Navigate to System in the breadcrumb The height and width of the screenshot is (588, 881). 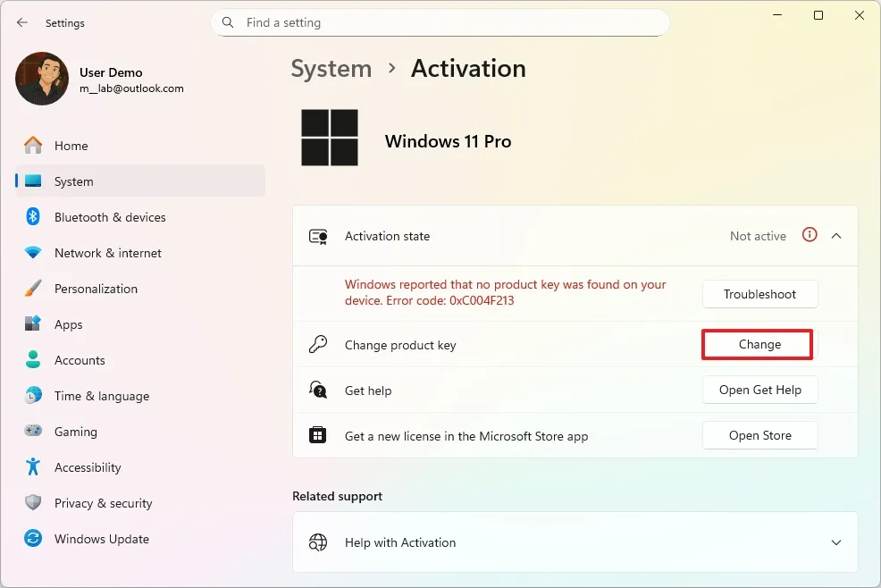(x=331, y=69)
